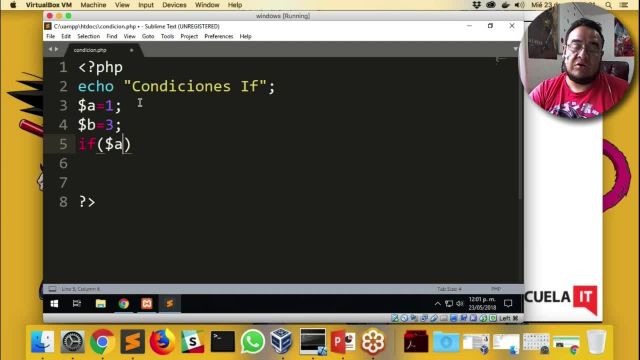Open the Tools menu

(167, 36)
